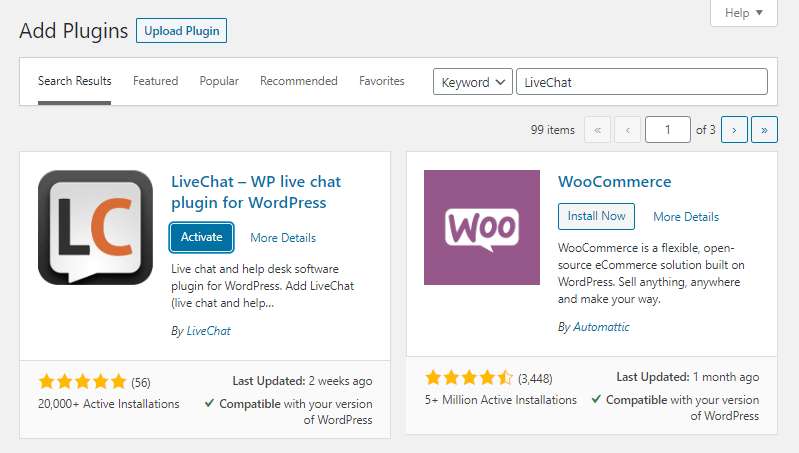Image resolution: width=799 pixels, height=453 pixels.
Task: Open the Popular plugins tab
Action: click(x=219, y=81)
